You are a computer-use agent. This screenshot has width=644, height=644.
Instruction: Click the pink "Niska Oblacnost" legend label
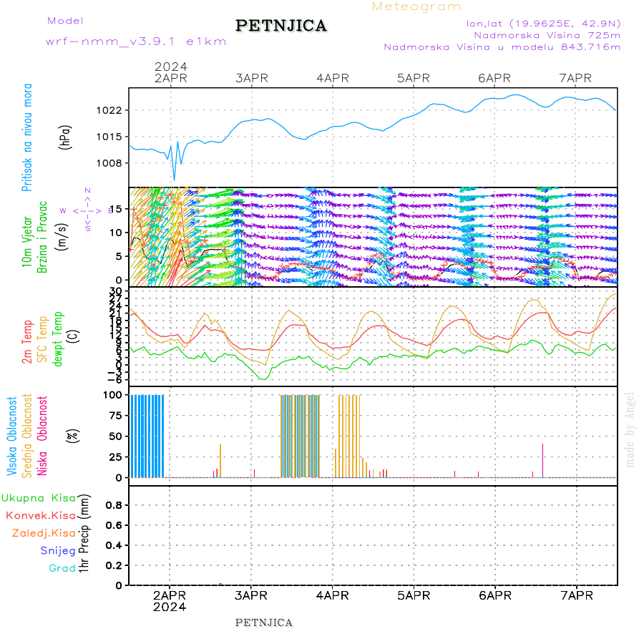tap(42, 436)
